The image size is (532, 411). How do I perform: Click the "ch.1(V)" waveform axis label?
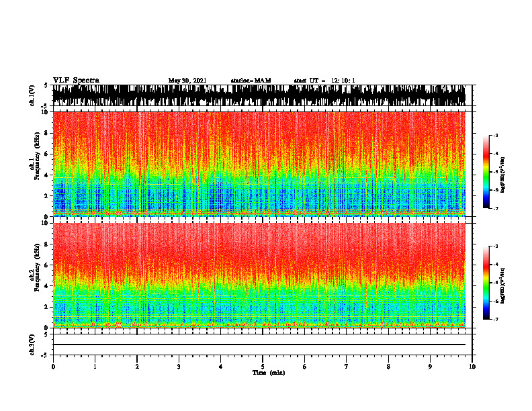click(x=32, y=95)
